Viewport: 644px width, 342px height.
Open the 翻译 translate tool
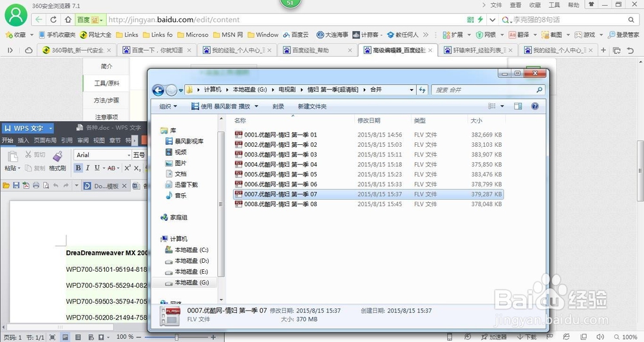click(x=518, y=35)
